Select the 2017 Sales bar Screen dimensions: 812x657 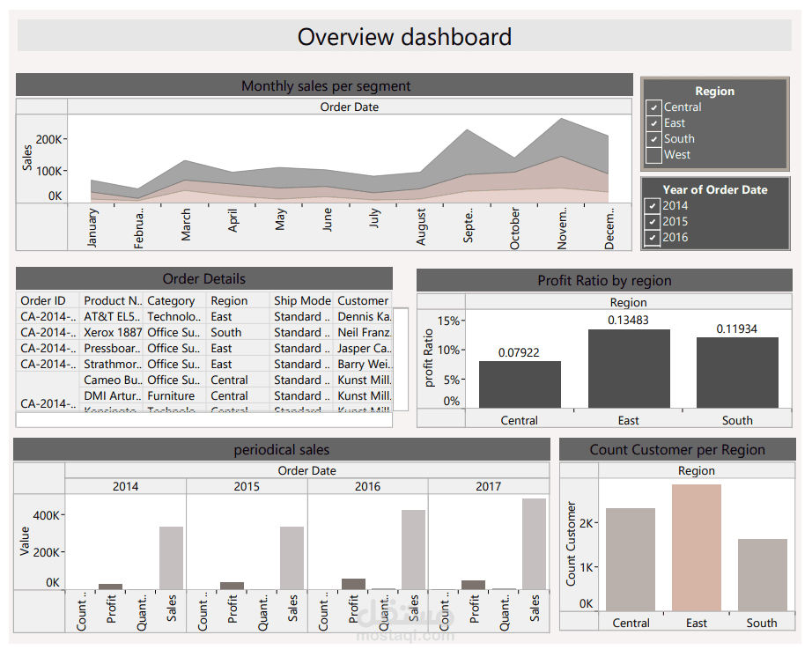534,544
